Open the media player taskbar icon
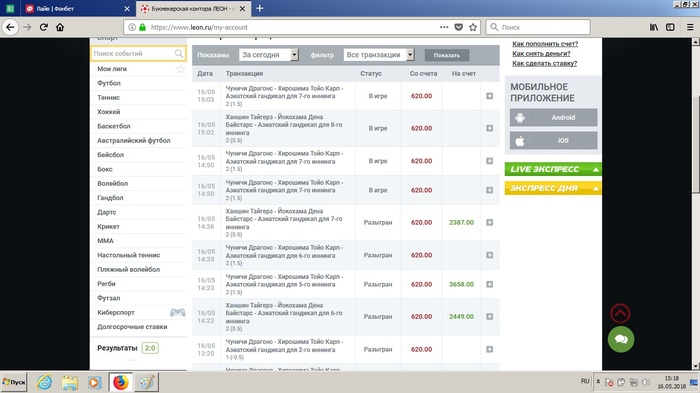This screenshot has width=700, height=393. (x=94, y=382)
